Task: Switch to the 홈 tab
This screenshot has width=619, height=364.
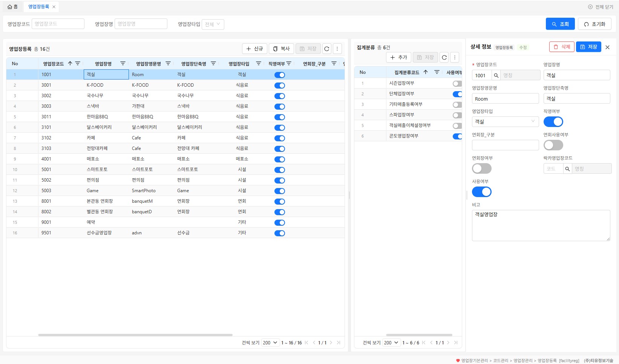Action: pyautogui.click(x=12, y=7)
